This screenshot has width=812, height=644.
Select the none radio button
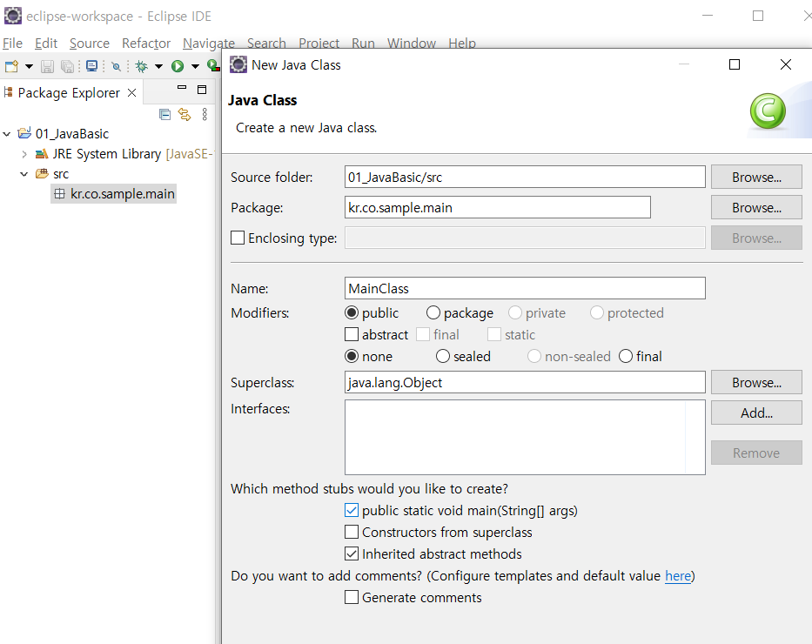coord(352,356)
